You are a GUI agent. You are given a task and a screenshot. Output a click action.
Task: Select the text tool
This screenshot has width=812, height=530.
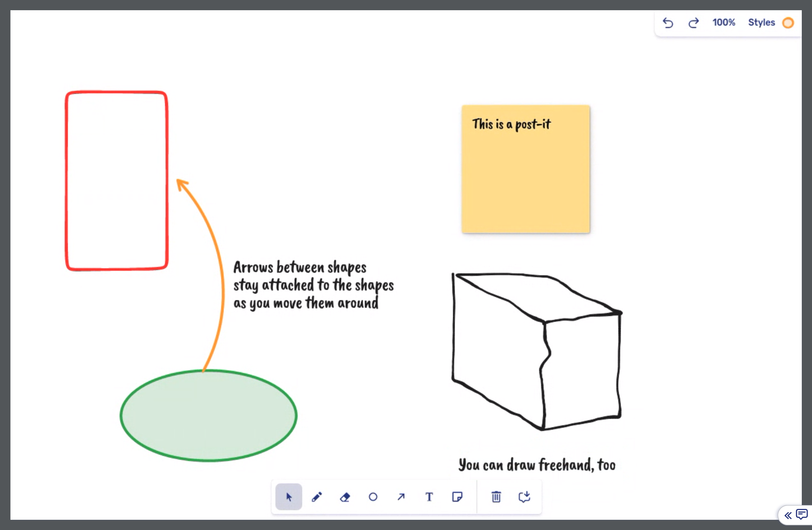(x=429, y=497)
